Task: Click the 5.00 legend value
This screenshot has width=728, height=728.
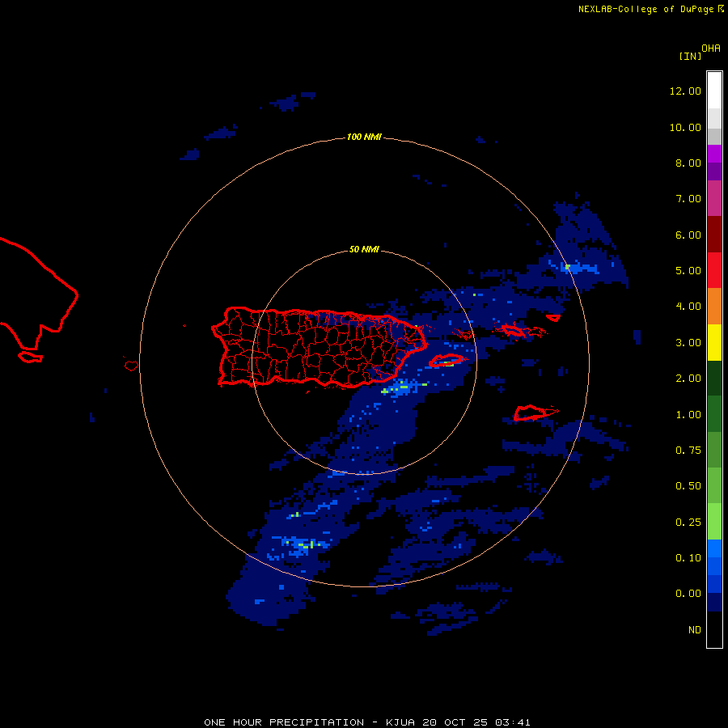Action: 688,271
